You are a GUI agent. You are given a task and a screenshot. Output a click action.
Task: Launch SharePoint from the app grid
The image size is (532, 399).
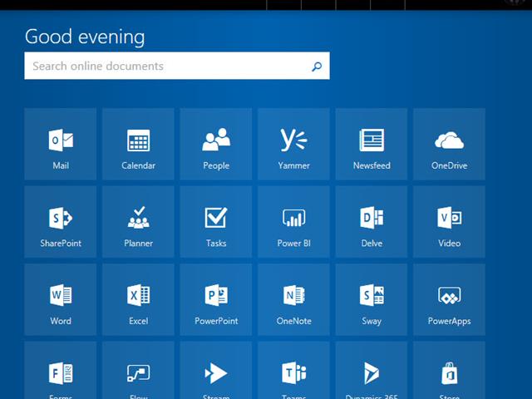61,222
